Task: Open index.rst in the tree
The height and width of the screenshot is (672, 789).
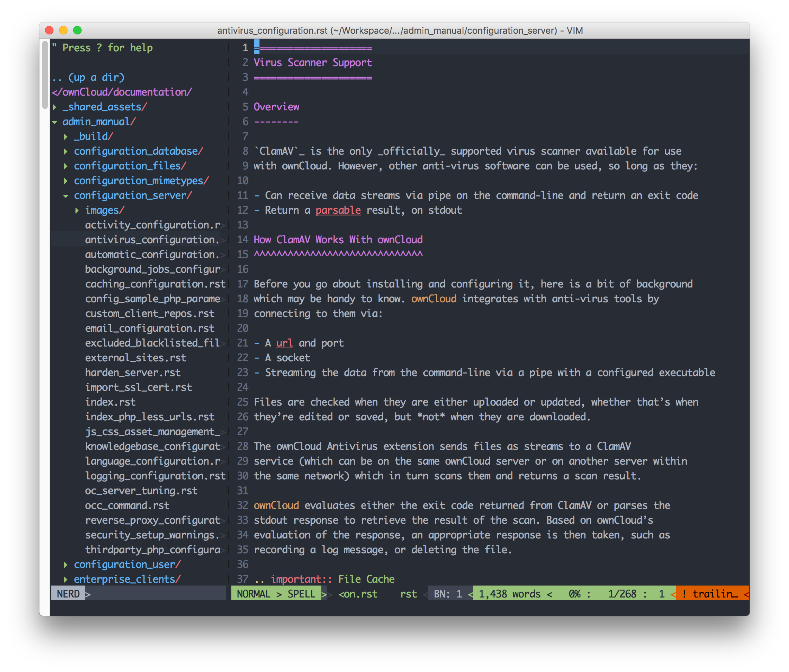Action: (x=110, y=402)
